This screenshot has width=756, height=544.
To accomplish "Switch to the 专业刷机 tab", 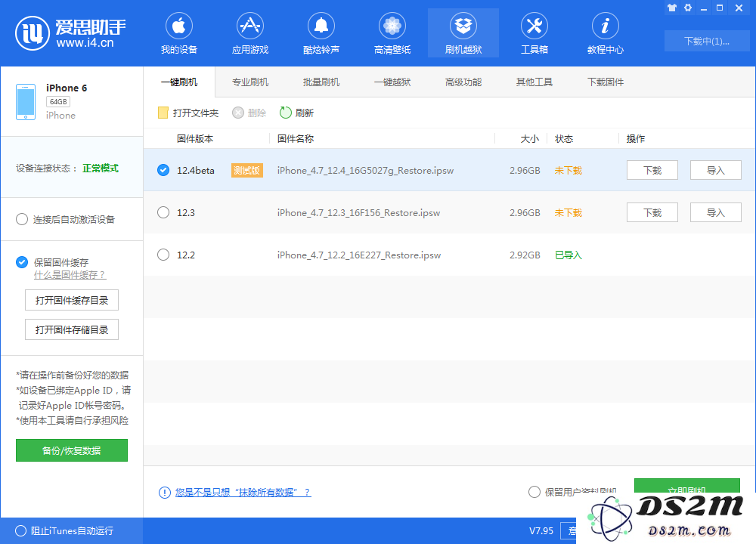I will (249, 82).
